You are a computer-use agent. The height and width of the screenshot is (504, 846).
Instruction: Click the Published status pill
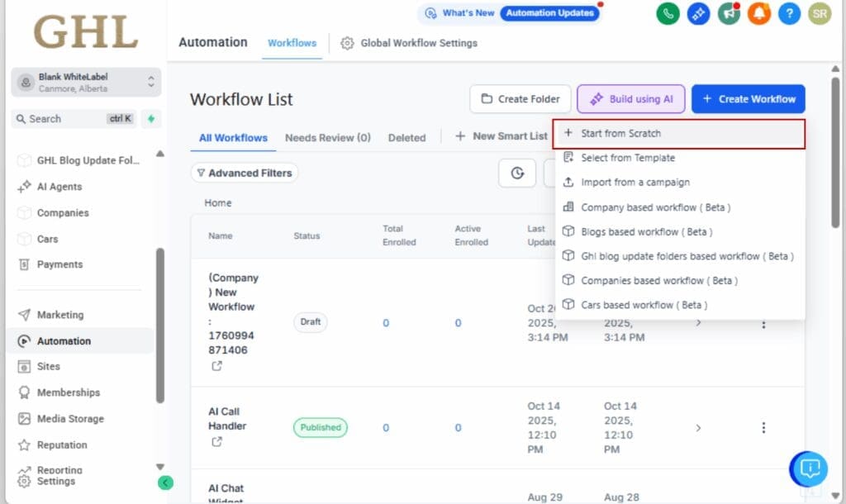pyautogui.click(x=320, y=427)
